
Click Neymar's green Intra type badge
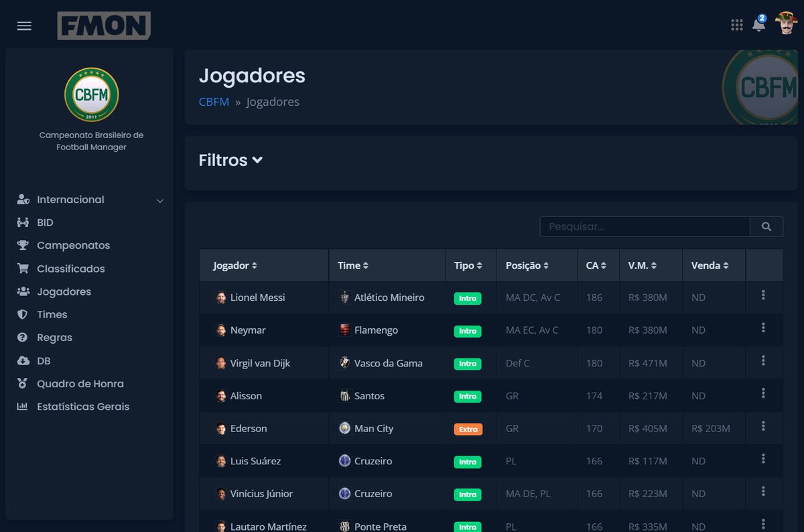[468, 331]
